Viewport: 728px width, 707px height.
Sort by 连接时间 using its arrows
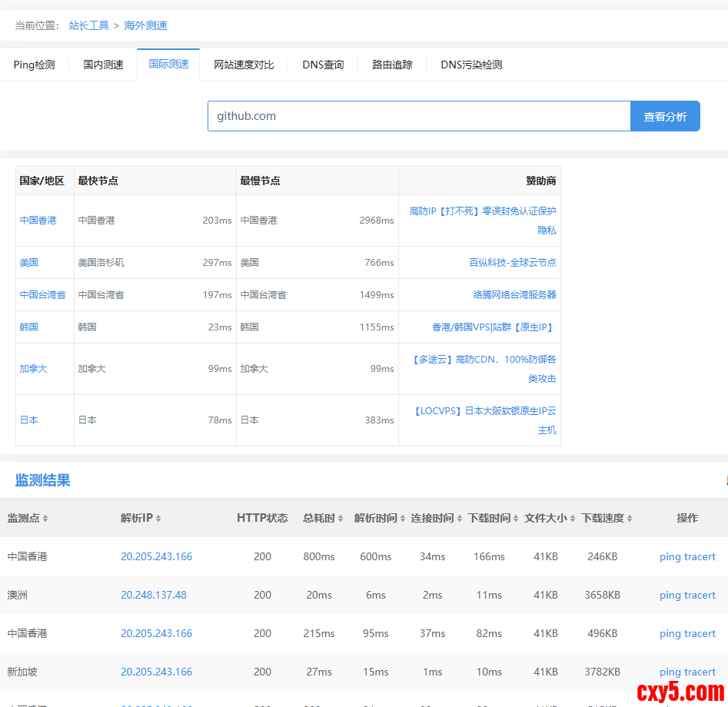[460, 519]
